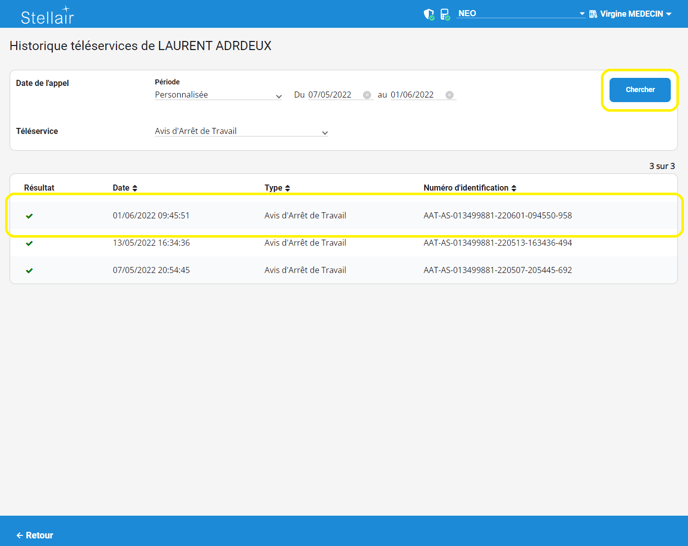Click the end date input 01/06/2022
The width and height of the screenshot is (688, 546).
(413, 95)
